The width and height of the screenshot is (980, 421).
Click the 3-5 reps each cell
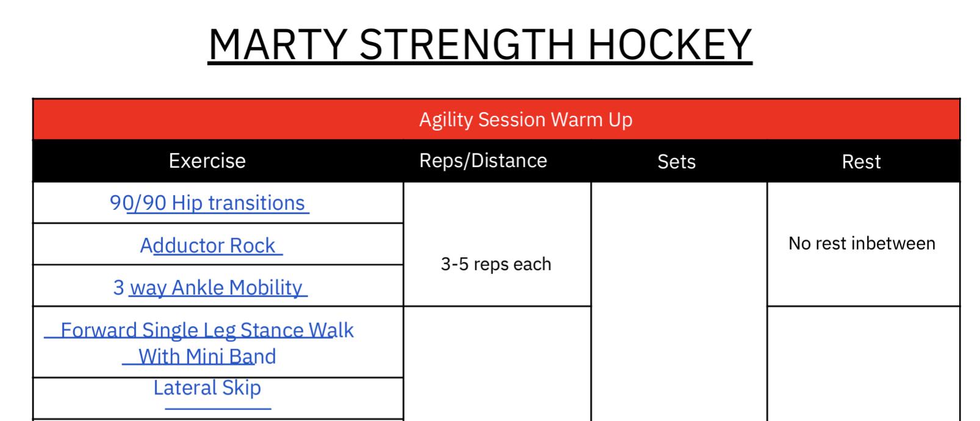pos(495,264)
